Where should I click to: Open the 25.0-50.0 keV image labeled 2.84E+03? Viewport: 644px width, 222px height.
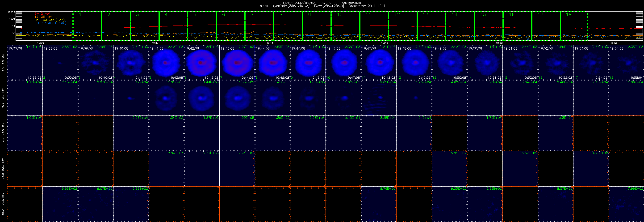[x=167, y=169]
